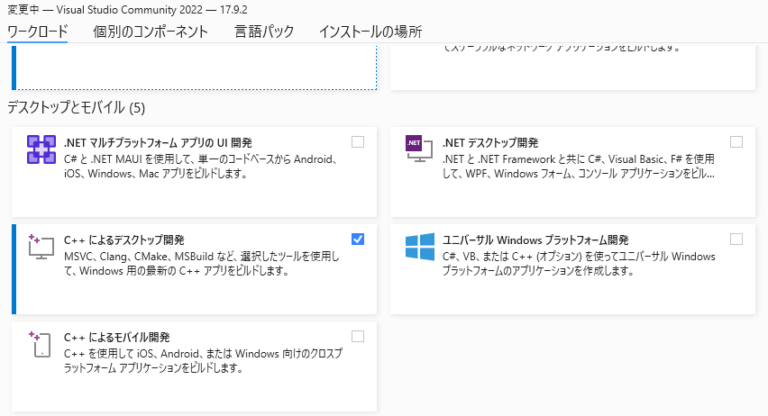Uncheck C++ によるデスクトップ開発 workload
Screen dimensions: 768x416
[358, 239]
